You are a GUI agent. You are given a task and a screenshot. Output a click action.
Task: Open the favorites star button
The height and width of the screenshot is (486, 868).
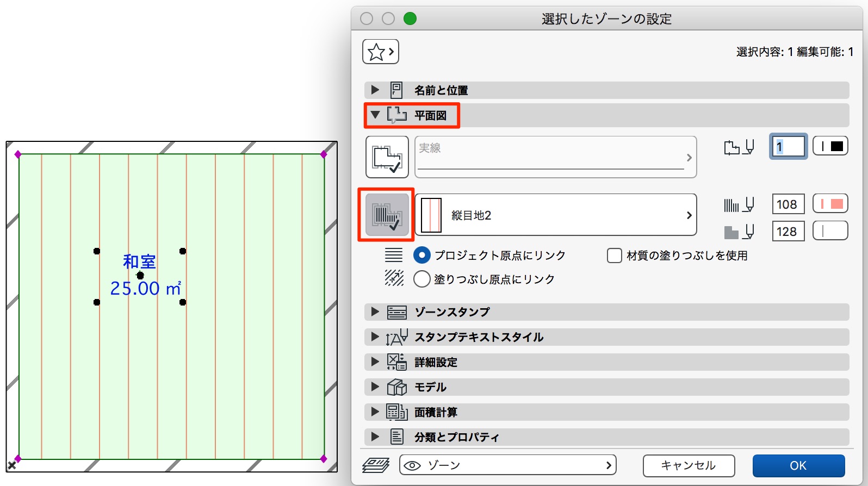pyautogui.click(x=381, y=52)
